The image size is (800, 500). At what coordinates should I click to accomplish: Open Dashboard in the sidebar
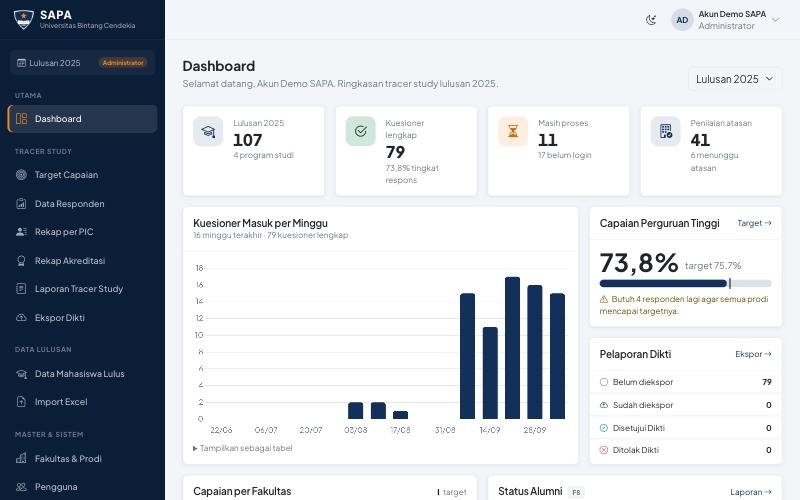[x=83, y=119]
